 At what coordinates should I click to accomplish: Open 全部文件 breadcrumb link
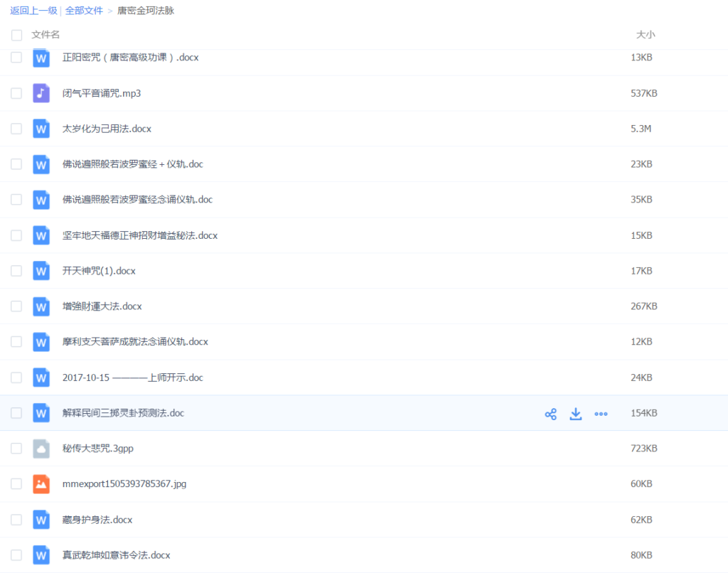point(84,11)
